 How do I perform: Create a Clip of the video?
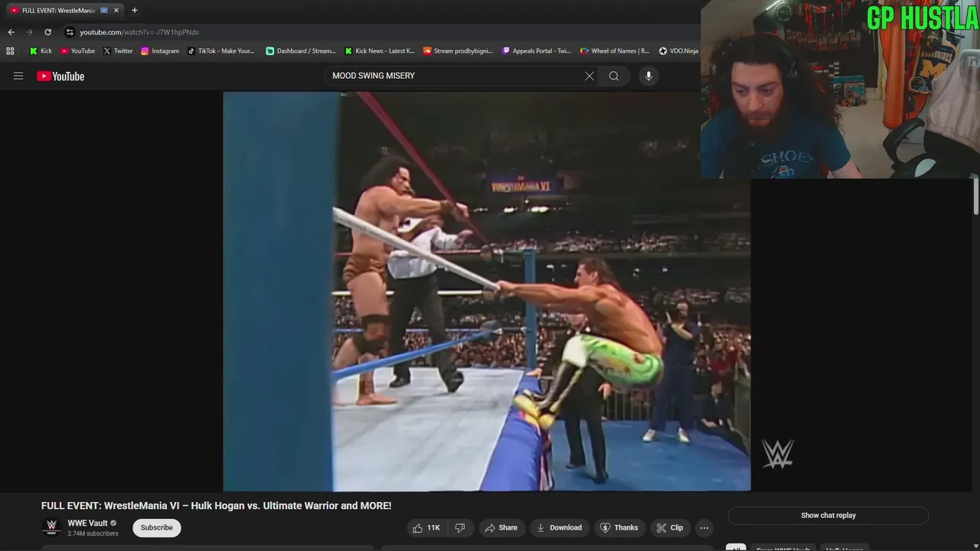point(669,527)
